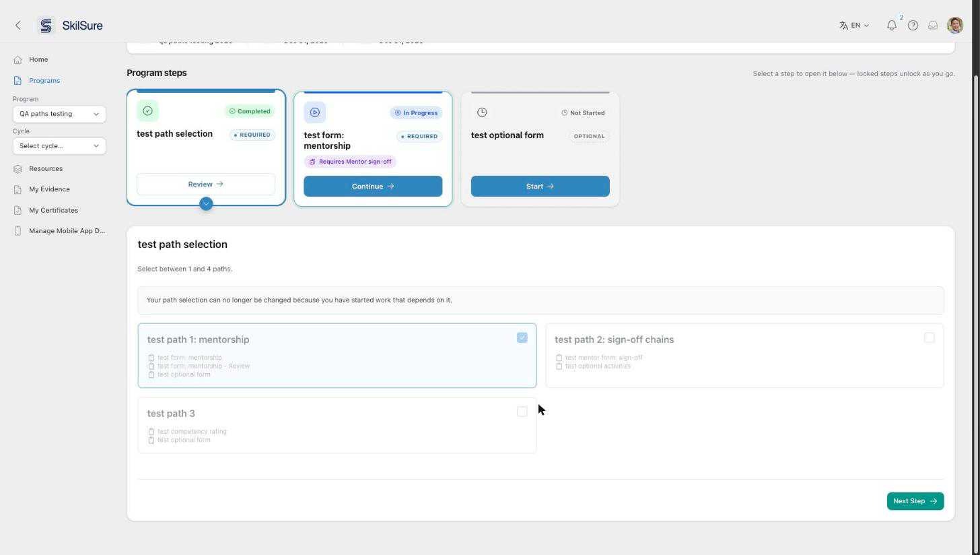Image resolution: width=980 pixels, height=555 pixels.
Task: Click the Home house icon
Action: pos(17,59)
